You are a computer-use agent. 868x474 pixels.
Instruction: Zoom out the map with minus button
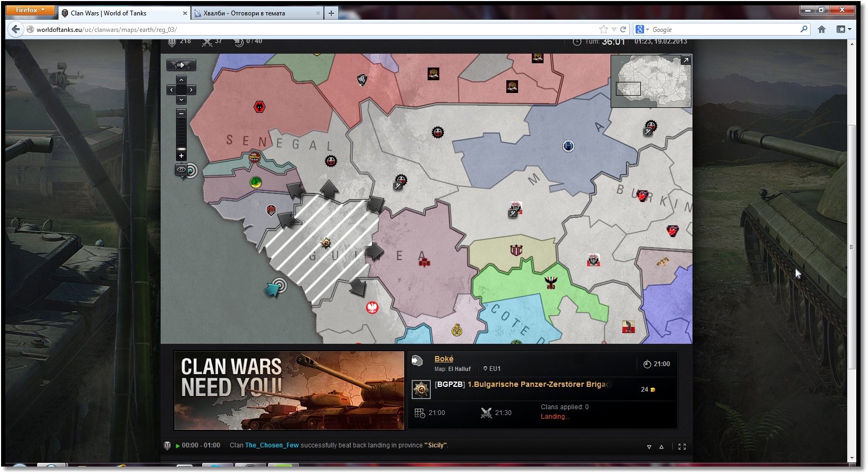coord(181,113)
